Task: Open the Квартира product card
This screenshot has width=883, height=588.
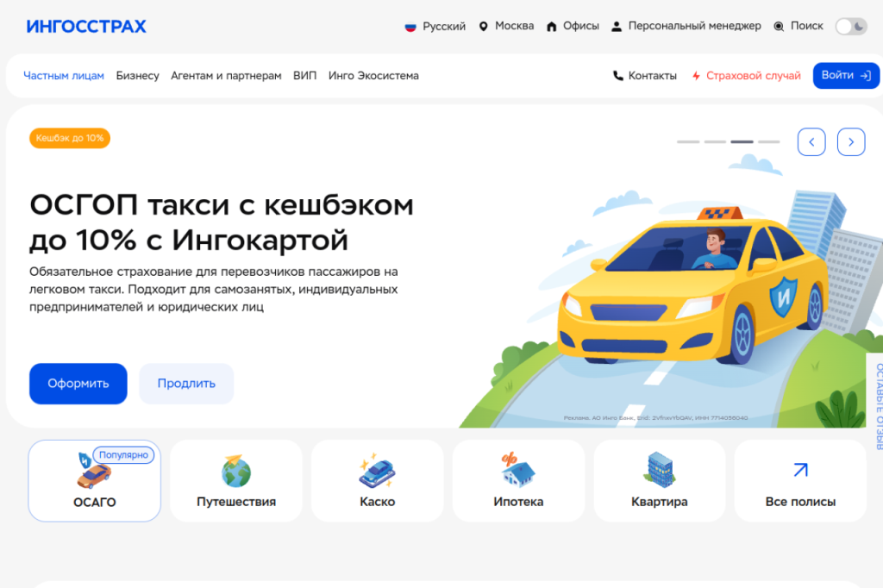Action: (660, 480)
